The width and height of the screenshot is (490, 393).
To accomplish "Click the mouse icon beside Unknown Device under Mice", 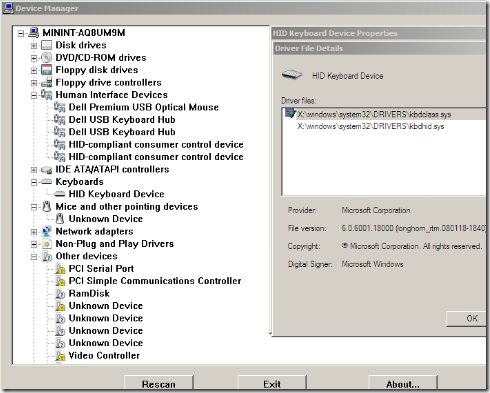I will 60,219.
